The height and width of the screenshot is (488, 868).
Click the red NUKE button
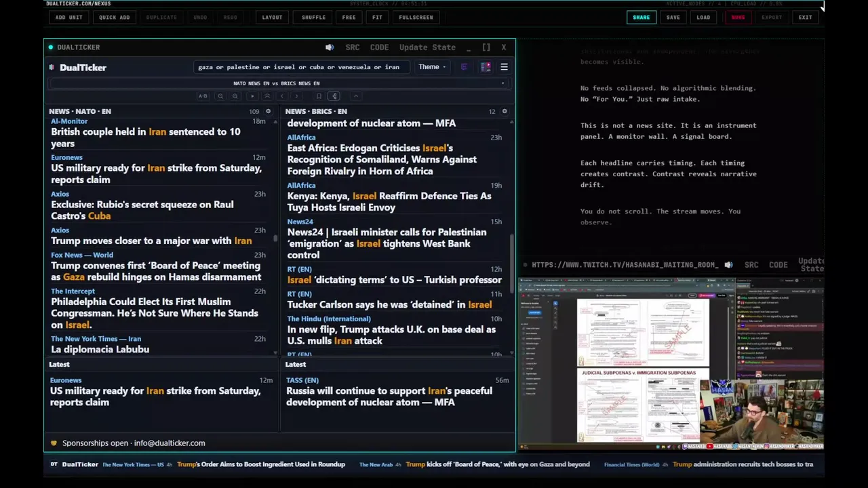tap(738, 17)
